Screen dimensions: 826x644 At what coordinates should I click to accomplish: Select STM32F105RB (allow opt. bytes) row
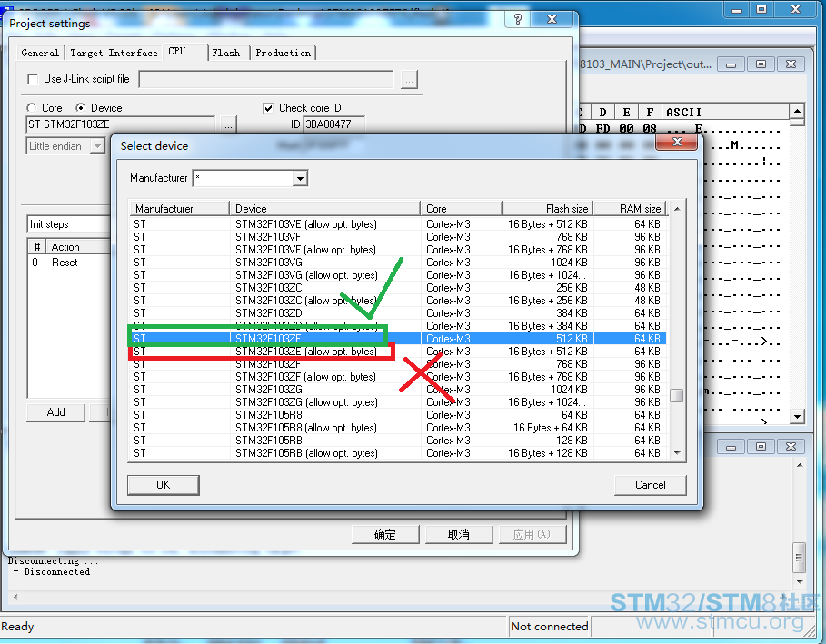pos(398,453)
